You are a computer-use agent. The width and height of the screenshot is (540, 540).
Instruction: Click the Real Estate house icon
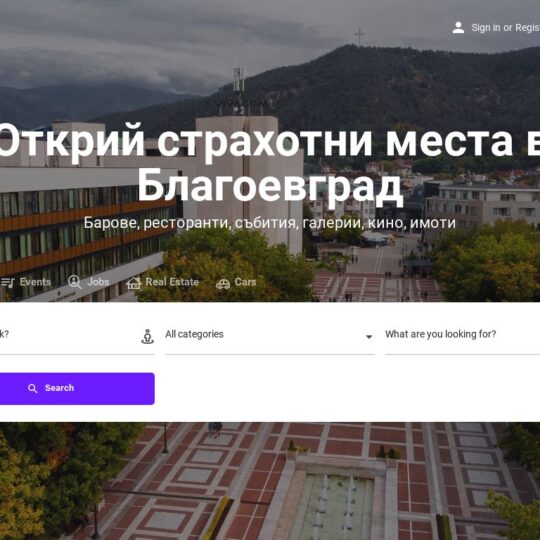point(134,283)
